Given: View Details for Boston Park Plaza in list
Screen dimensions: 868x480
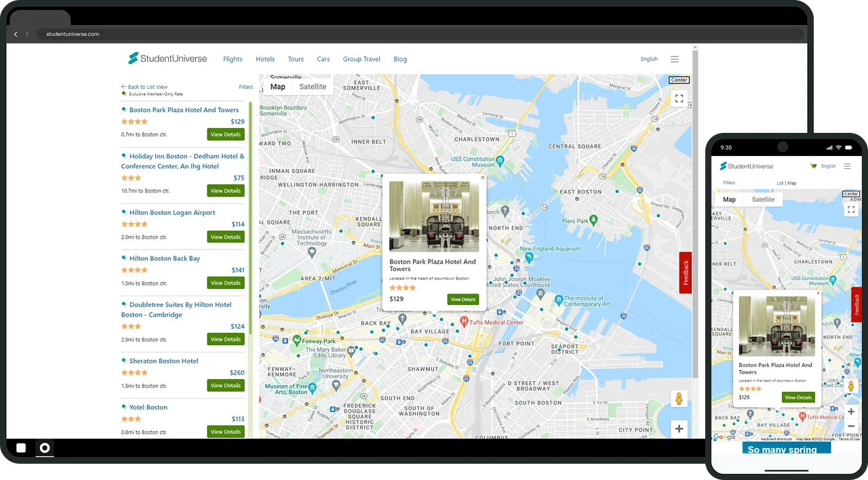Looking at the screenshot, I should [226, 134].
